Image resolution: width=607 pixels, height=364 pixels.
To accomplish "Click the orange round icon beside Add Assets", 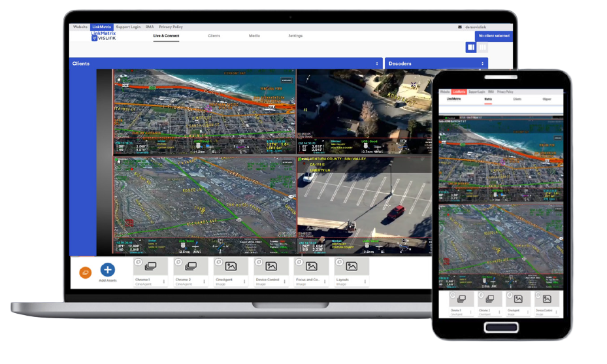I will [85, 272].
